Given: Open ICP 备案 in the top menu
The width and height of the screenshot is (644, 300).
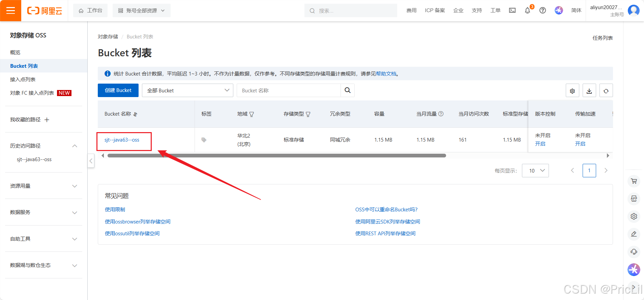Looking at the screenshot, I should (435, 10).
